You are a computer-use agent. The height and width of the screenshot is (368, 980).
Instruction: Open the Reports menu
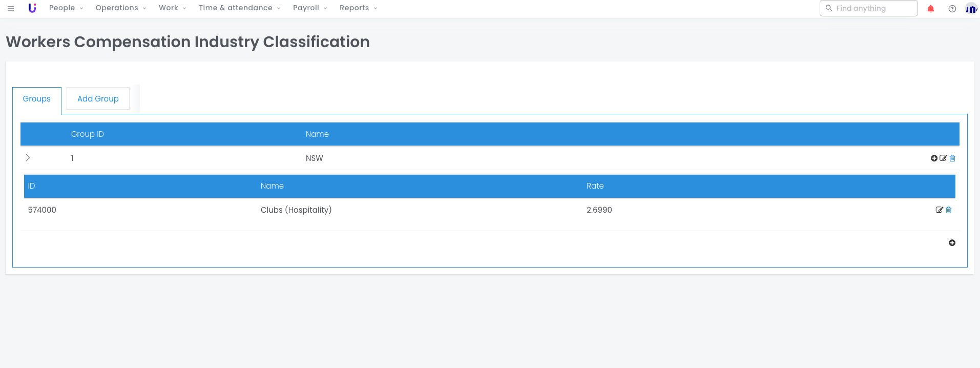click(358, 8)
